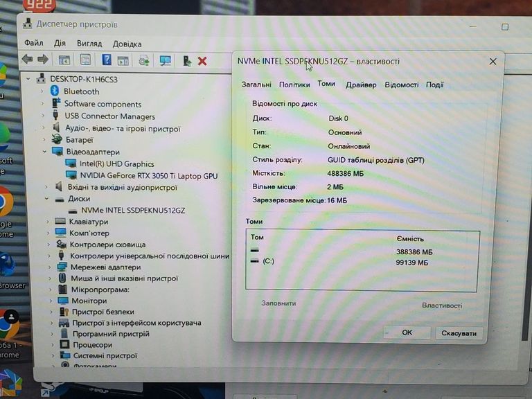The width and height of the screenshot is (532, 399).
Task: Open the Довідка menu
Action: (x=127, y=44)
